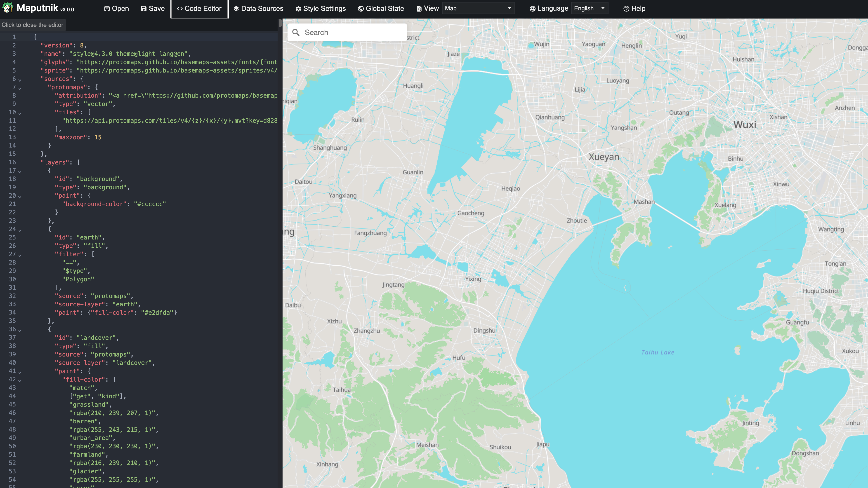Click the Data Sources layers icon
This screenshot has width=868, height=488.
[x=236, y=9]
